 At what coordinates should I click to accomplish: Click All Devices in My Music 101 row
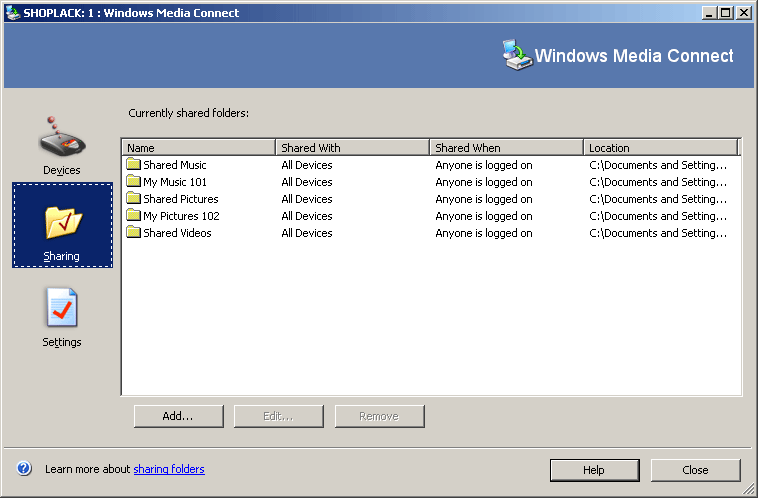pyautogui.click(x=307, y=182)
